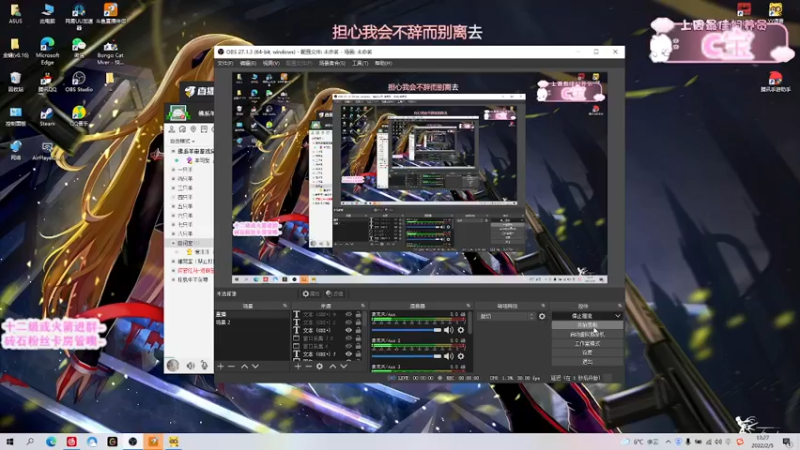Toggle visibility eye of third text source
This screenshot has width=800, height=450.
click(x=348, y=330)
